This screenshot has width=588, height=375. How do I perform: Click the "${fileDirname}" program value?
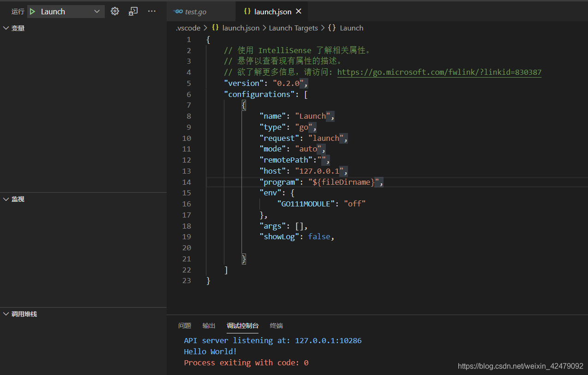pyautogui.click(x=345, y=182)
